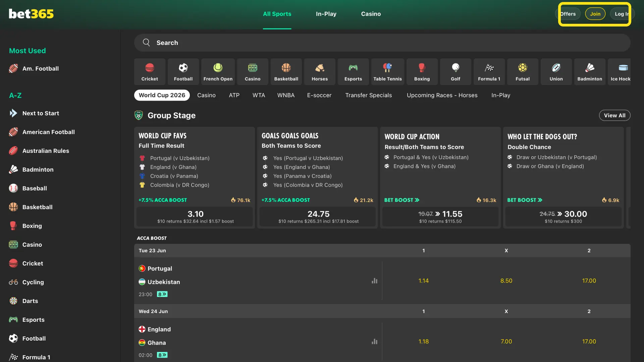
Task: Add World Cup Action 11.55 boost
Action: pos(440,217)
